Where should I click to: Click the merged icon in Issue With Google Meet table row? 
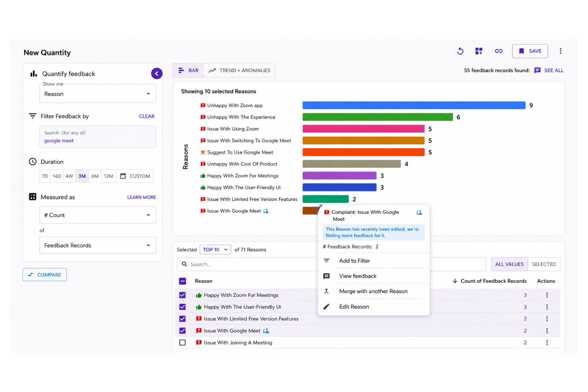pos(266,331)
